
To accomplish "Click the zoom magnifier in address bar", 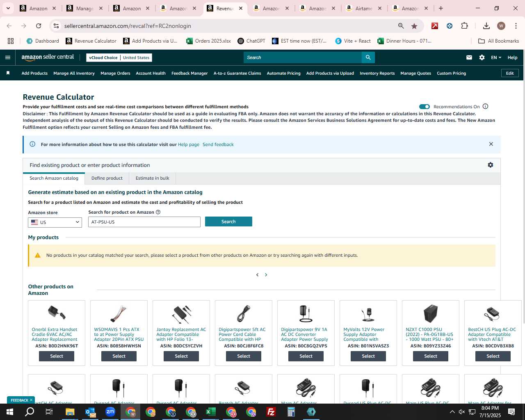I will tap(401, 26).
